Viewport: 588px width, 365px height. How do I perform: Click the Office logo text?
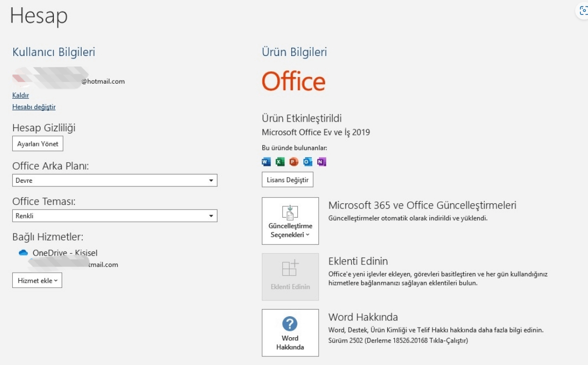tap(294, 81)
